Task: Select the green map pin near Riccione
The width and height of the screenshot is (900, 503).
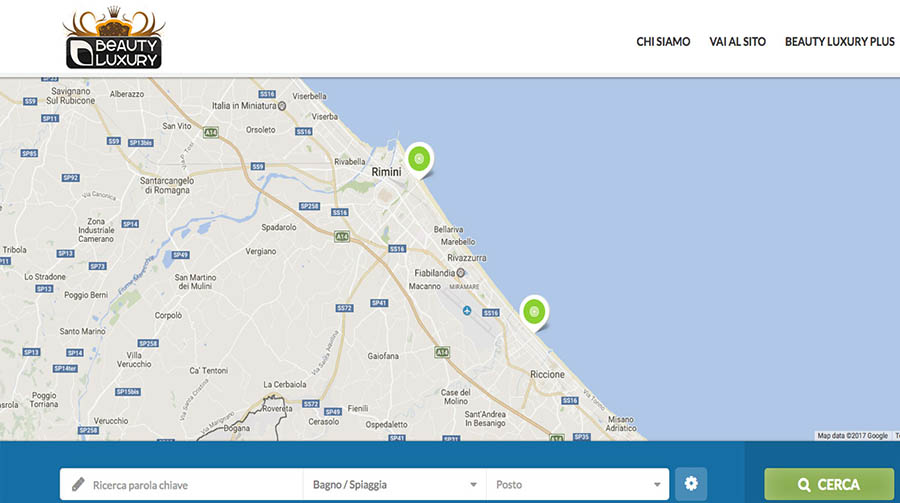Action: coord(534,313)
